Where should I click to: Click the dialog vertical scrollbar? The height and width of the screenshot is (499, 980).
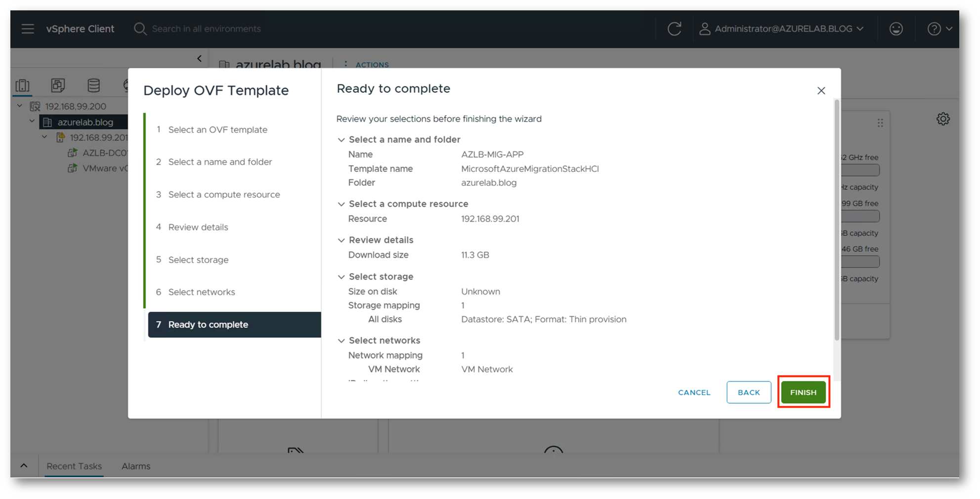836,220
